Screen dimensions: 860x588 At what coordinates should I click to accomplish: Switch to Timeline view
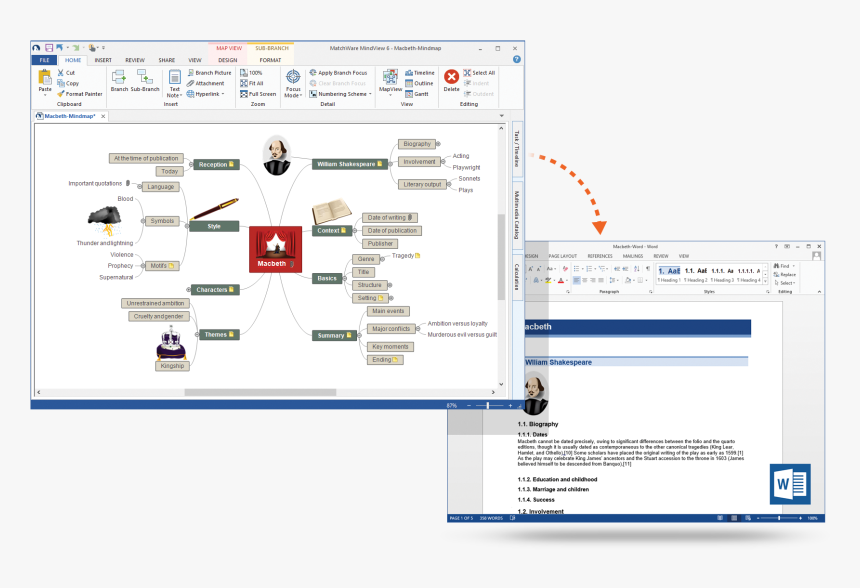tap(420, 72)
